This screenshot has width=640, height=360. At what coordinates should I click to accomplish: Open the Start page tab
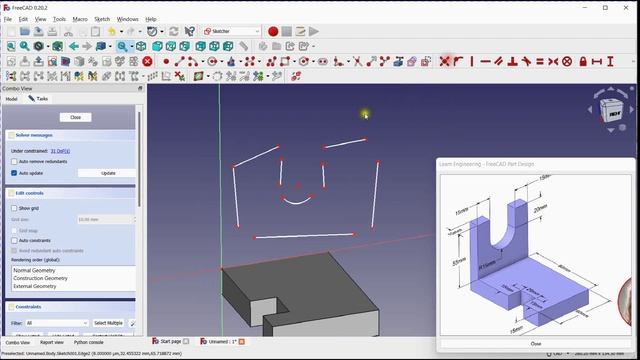(x=170, y=341)
